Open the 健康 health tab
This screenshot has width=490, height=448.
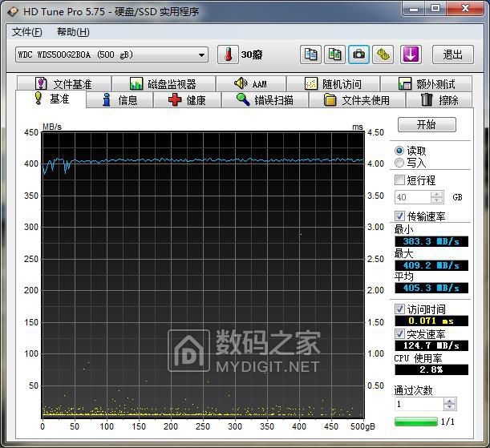coord(187,100)
